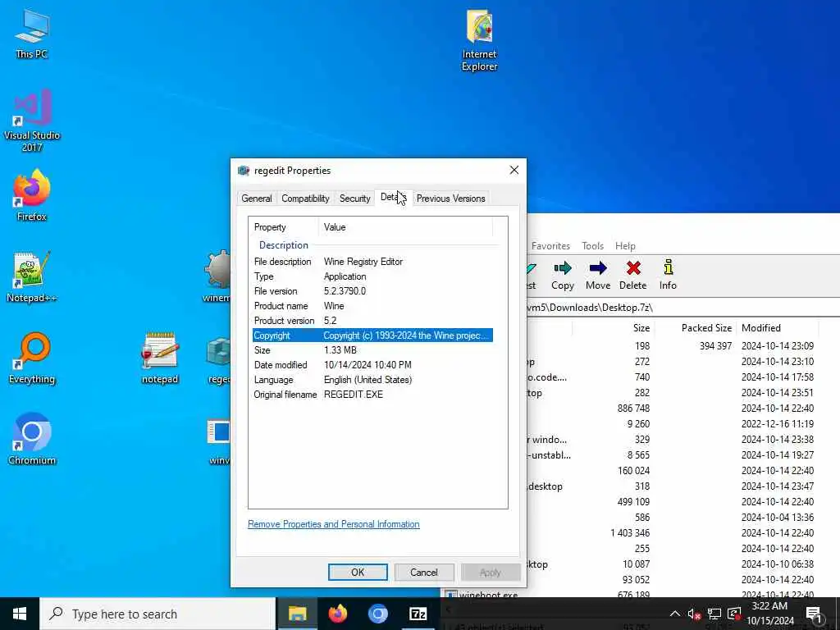Select the notepad desktop icon
The height and width of the screenshot is (630, 840).
coord(160,358)
